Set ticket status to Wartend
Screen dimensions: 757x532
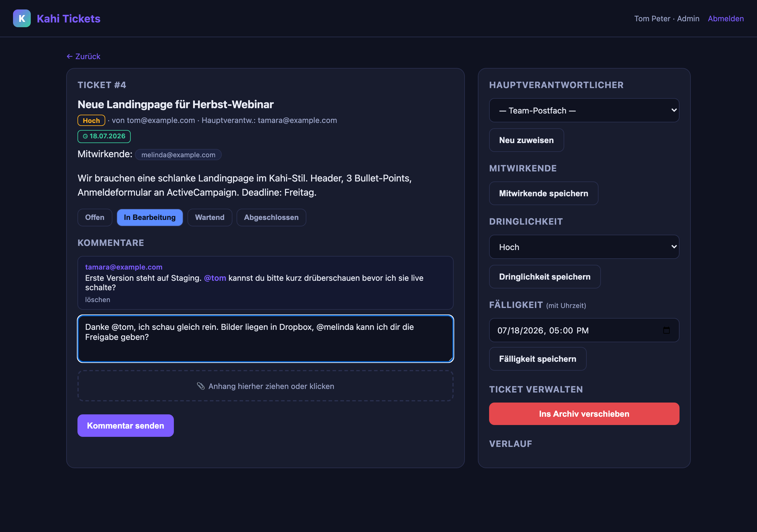210,218
